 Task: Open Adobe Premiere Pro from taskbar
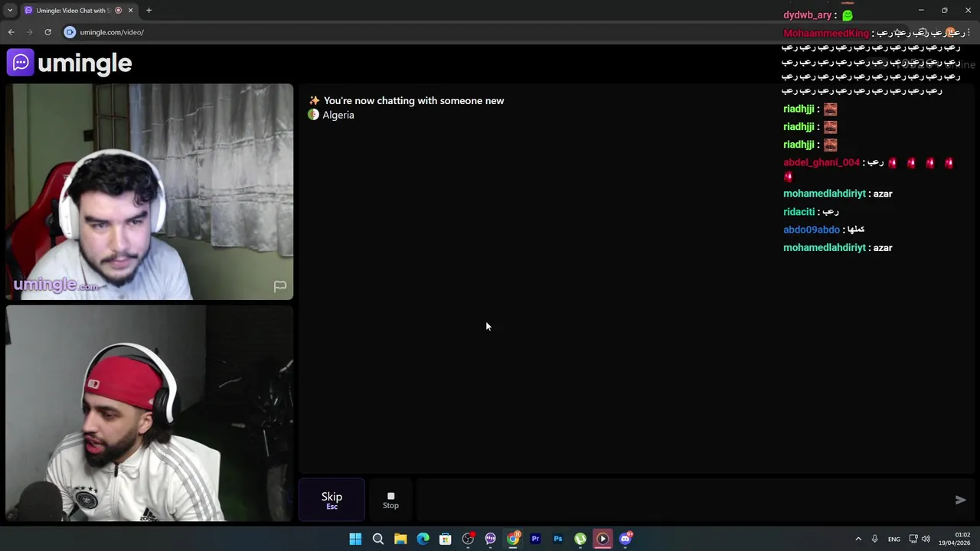pyautogui.click(x=535, y=539)
